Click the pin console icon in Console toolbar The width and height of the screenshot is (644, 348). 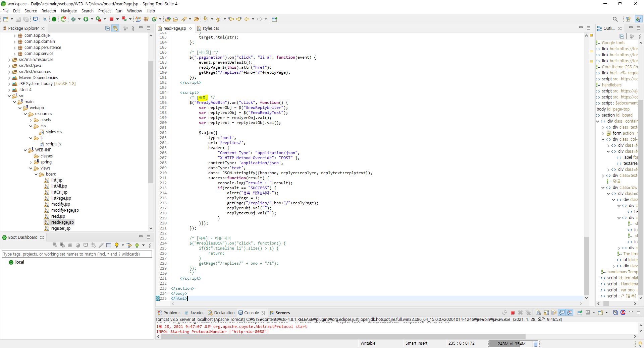(580, 312)
